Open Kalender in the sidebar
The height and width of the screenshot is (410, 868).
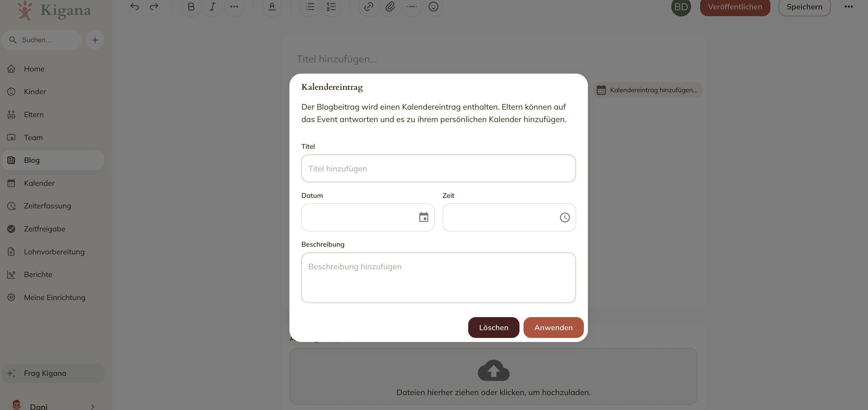coord(53,183)
